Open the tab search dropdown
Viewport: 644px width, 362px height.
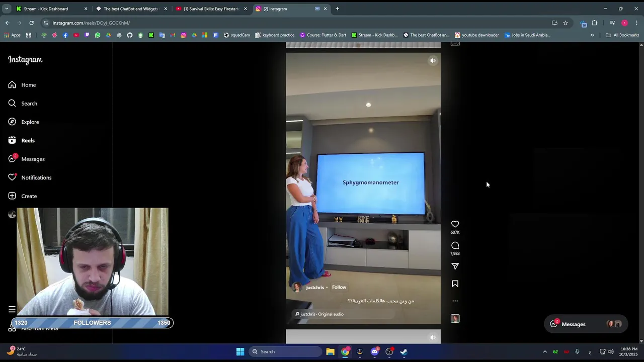click(x=7, y=9)
